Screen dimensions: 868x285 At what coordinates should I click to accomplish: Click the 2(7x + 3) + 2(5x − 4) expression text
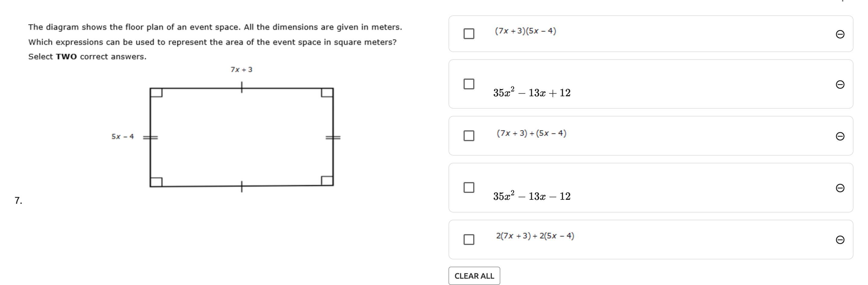click(535, 236)
